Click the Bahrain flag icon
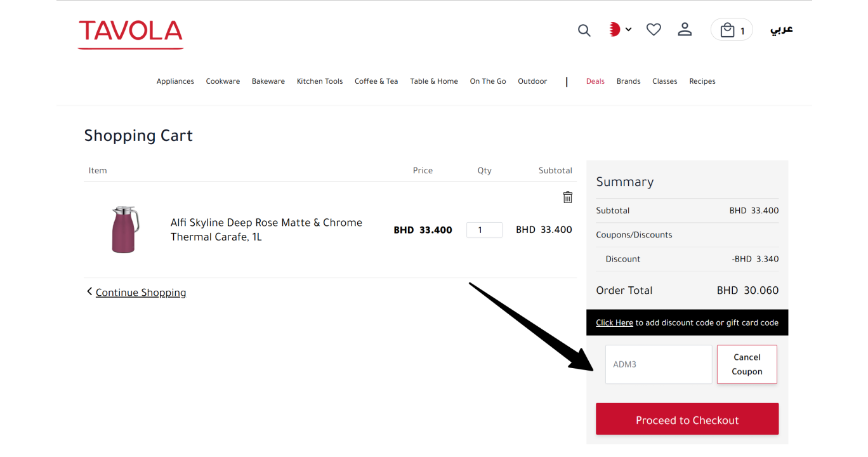Image resolution: width=868 pixels, height=457 pixels. [x=614, y=29]
